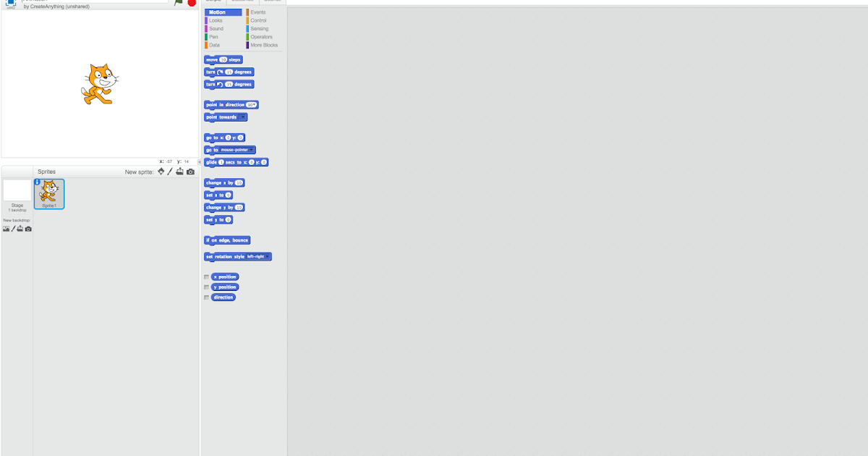Click secs value in glide block
The height and width of the screenshot is (456, 868).
coord(221,162)
